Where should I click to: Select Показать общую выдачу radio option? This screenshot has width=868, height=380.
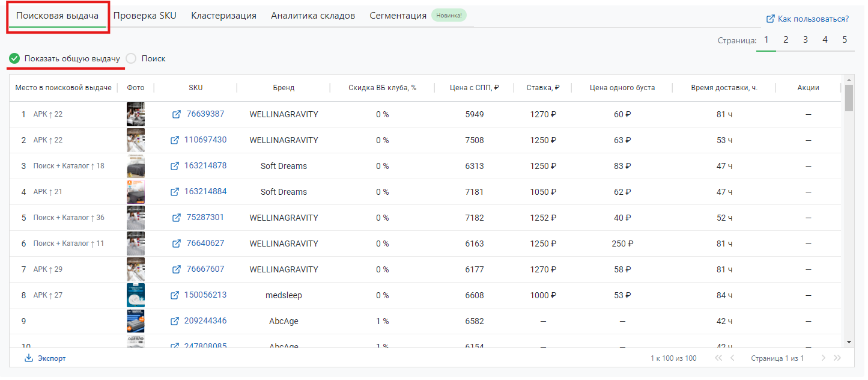[x=14, y=58]
